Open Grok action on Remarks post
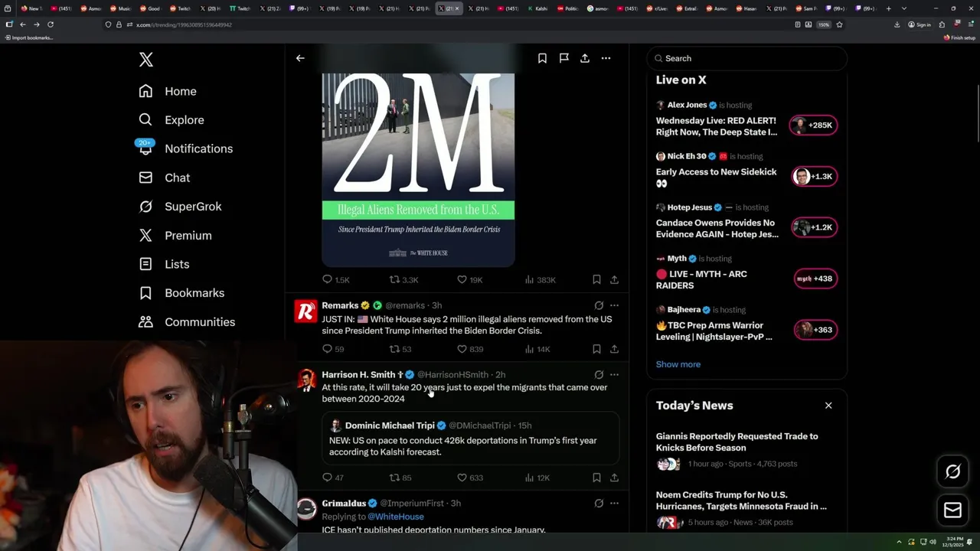This screenshot has width=980, height=551. [x=599, y=305]
